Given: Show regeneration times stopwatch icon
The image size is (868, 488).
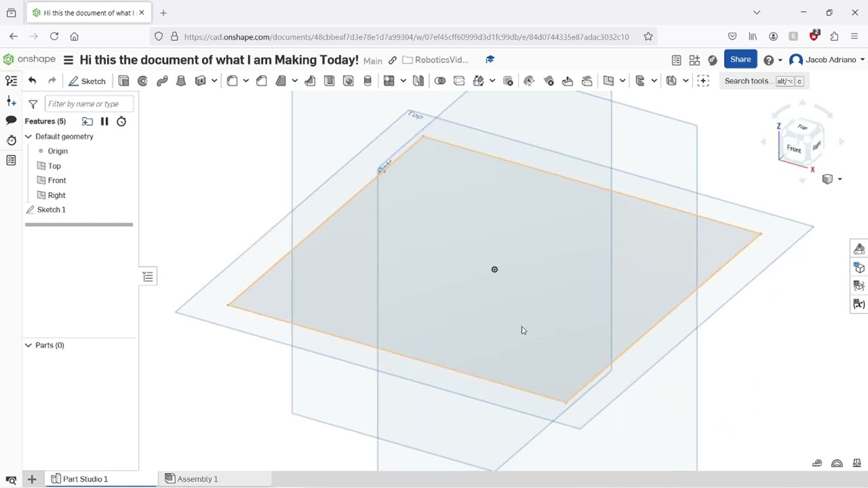Looking at the screenshot, I should click(x=121, y=121).
